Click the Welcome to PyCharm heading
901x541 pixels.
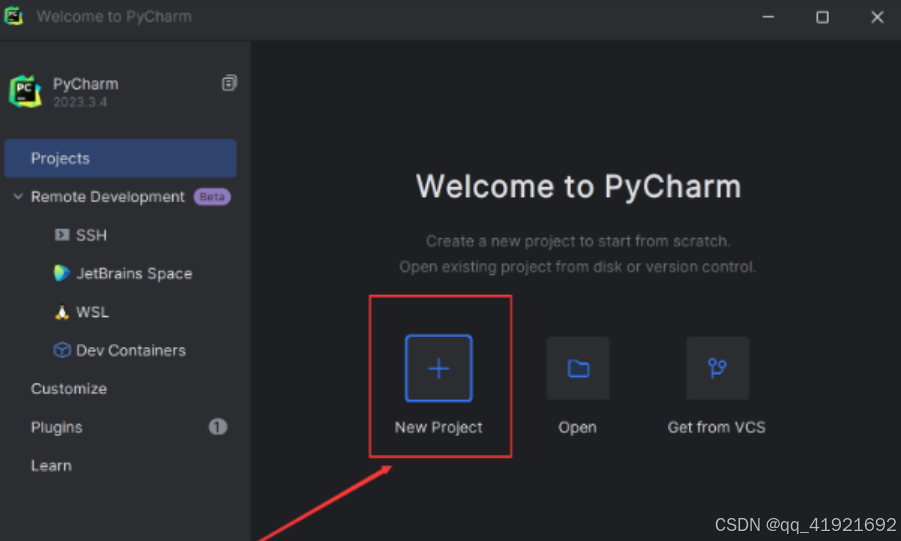tap(578, 186)
